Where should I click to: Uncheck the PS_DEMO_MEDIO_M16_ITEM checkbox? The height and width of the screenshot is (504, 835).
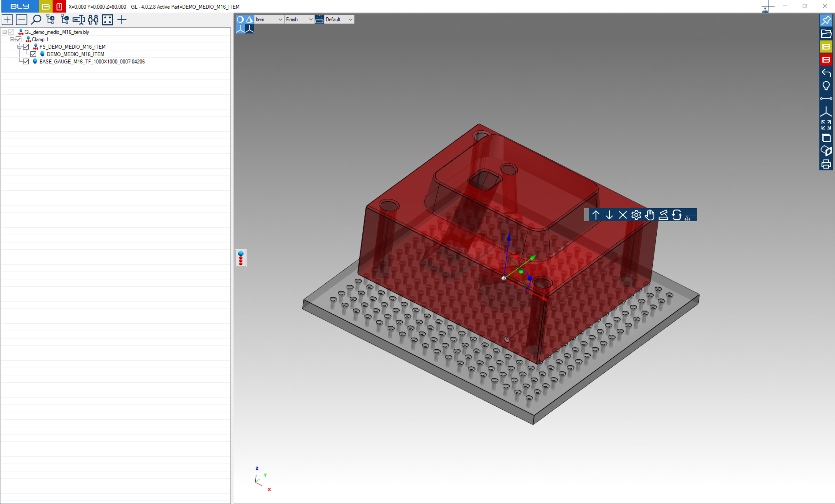point(26,47)
